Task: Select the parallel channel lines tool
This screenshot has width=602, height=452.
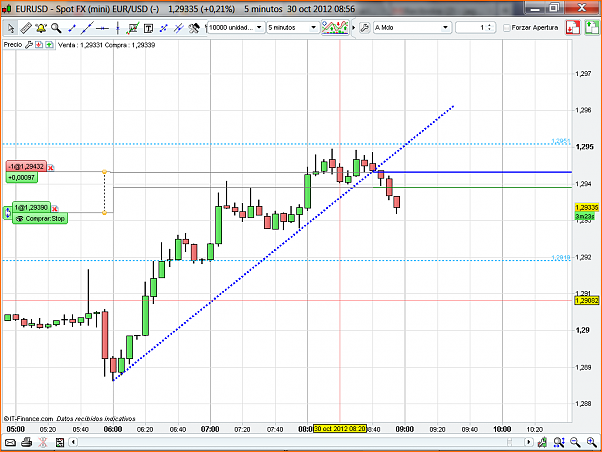Action: tap(179, 28)
